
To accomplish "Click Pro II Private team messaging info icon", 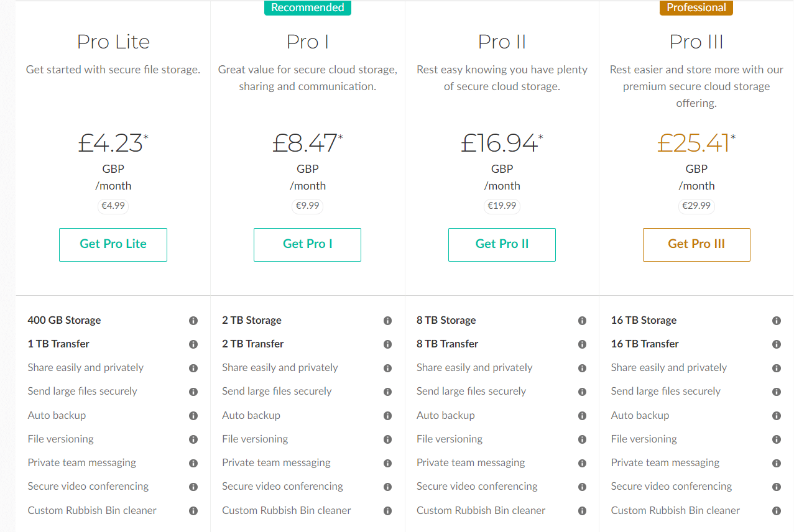I will click(x=583, y=463).
